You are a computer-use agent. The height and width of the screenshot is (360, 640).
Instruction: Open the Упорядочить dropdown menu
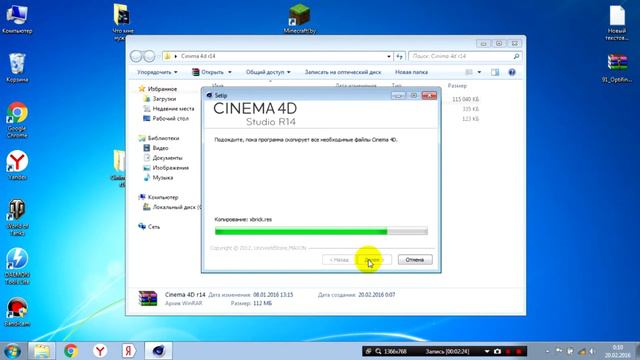click(157, 72)
